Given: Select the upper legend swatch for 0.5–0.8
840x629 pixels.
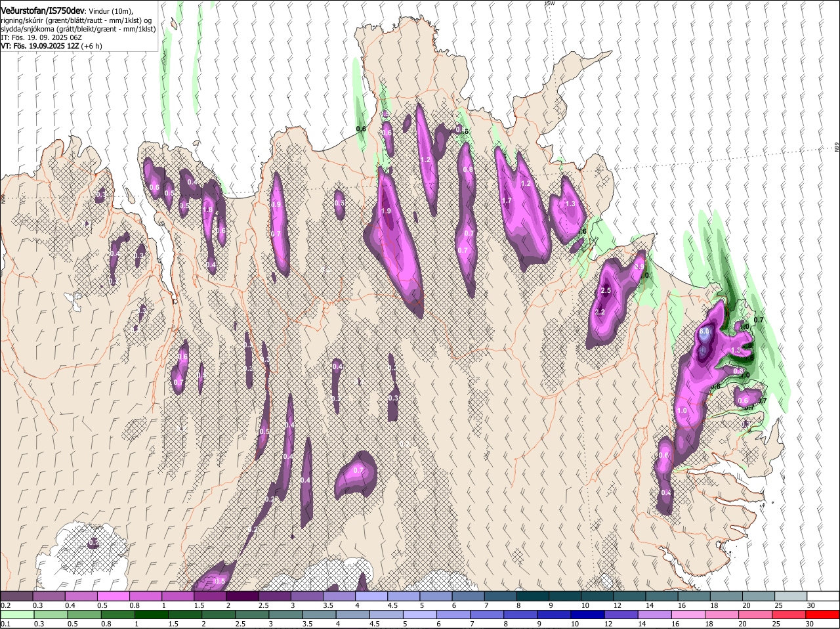Looking at the screenshot, I should [114, 596].
